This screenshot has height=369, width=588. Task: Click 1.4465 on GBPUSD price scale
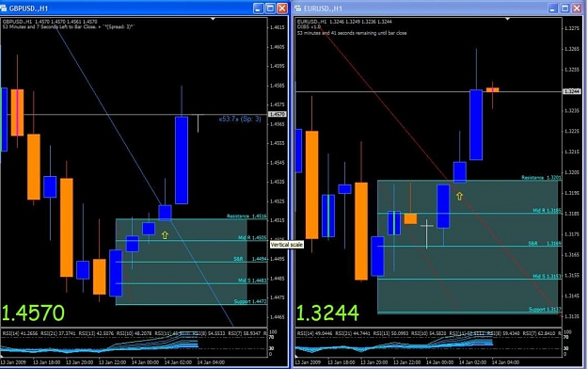tap(278, 317)
